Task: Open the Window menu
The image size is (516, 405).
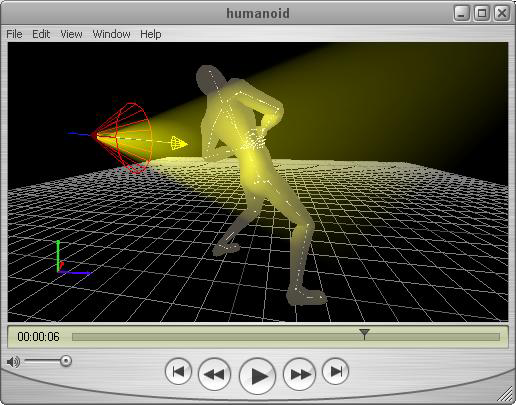Action: (111, 34)
